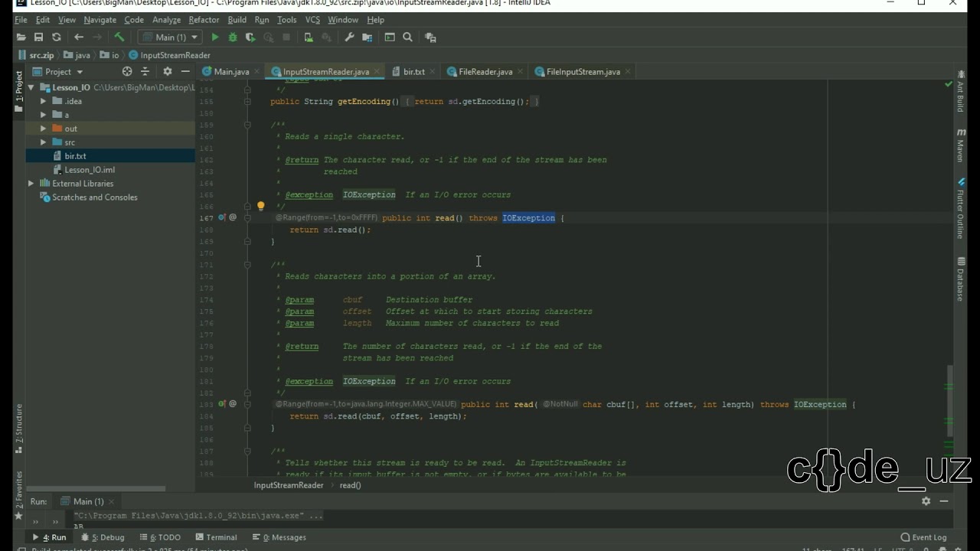Click the Search Everywhere magnifier
The width and height of the screenshot is (980, 551).
(x=408, y=37)
